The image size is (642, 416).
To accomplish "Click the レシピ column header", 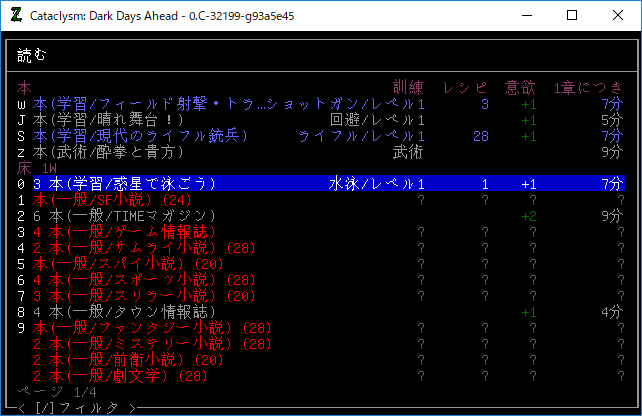I will tap(465, 88).
